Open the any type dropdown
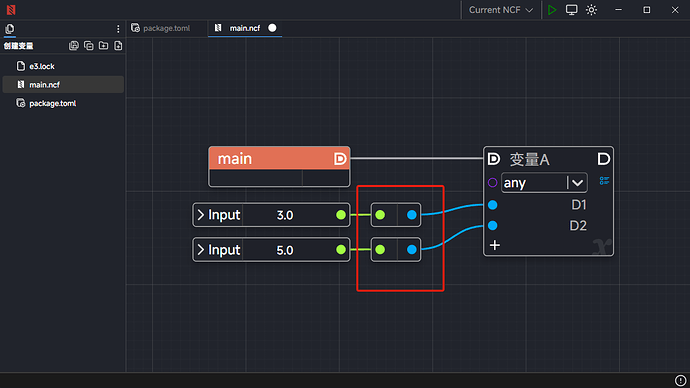Viewport: 690px width, 388px height. (544, 183)
